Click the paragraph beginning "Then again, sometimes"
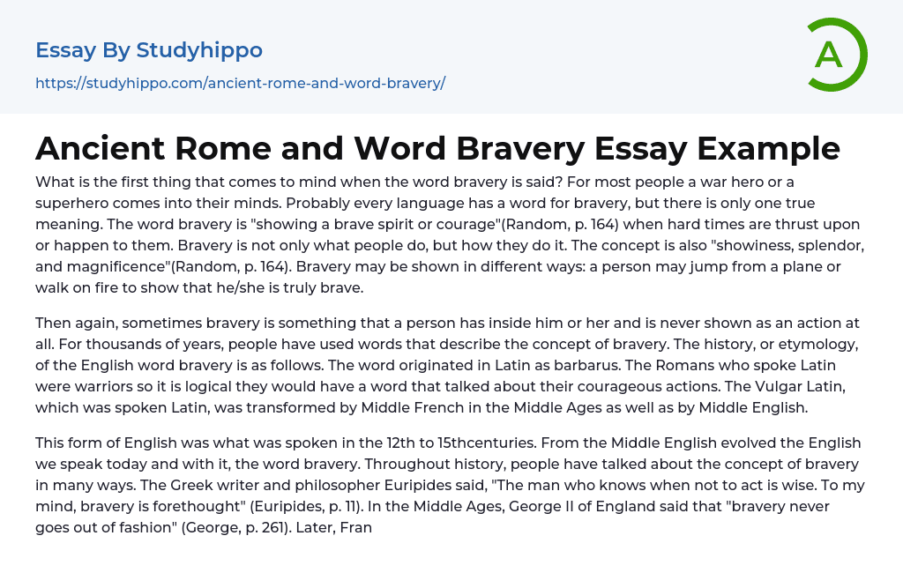Viewport: 903px width, 588px height. [x=441, y=365]
